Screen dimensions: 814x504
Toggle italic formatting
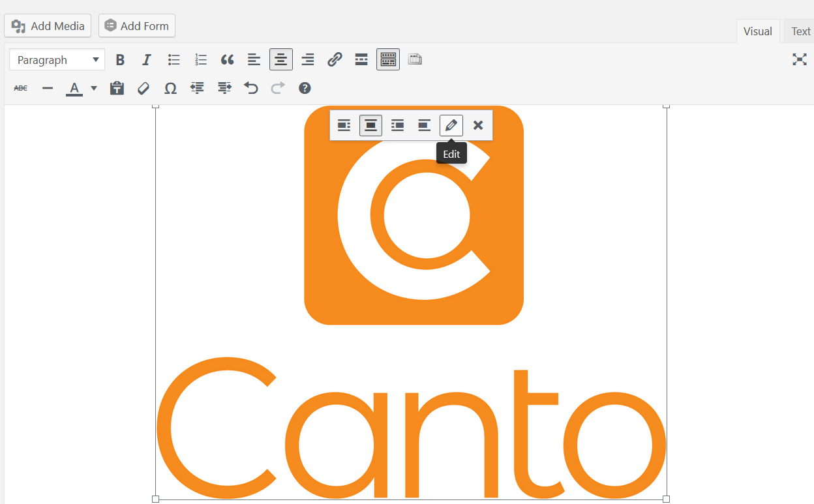[147, 60]
